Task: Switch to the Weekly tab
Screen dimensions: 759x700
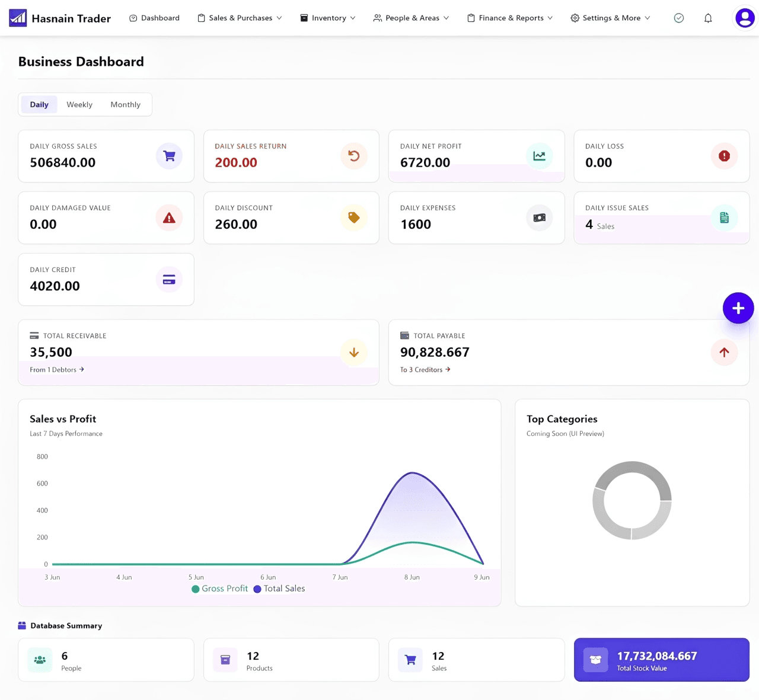Action: click(x=79, y=104)
